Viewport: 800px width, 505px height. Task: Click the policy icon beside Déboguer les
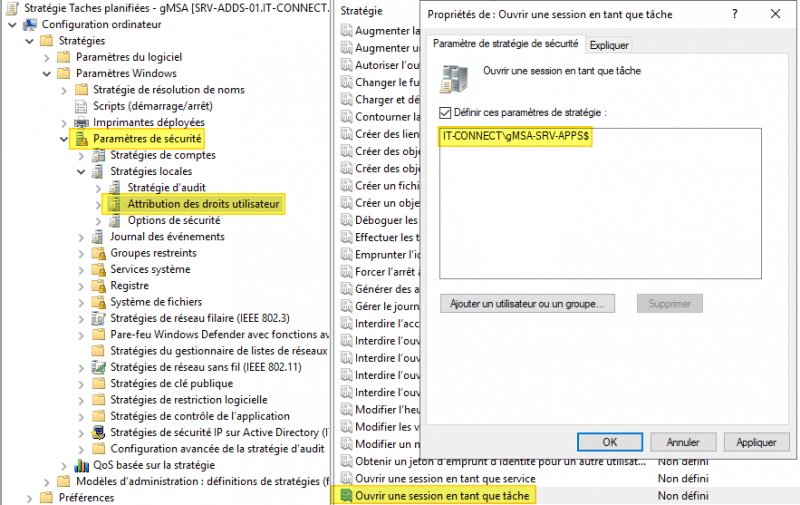pos(347,220)
